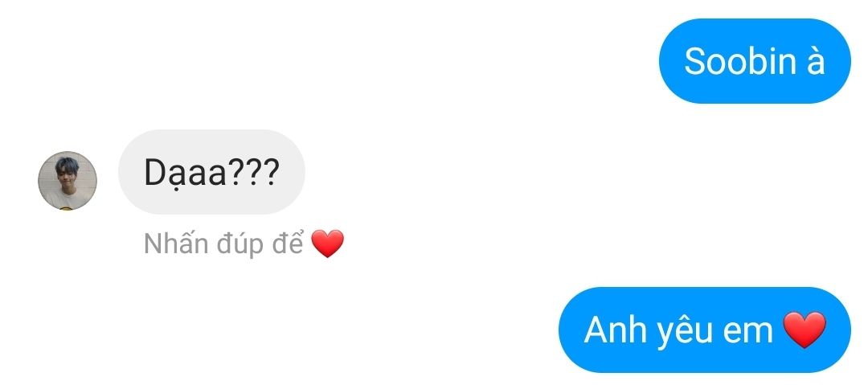Viewport: 868px width, 385px height.
Task: Click the Nhấn đúp để hint text
Action: click(223, 244)
